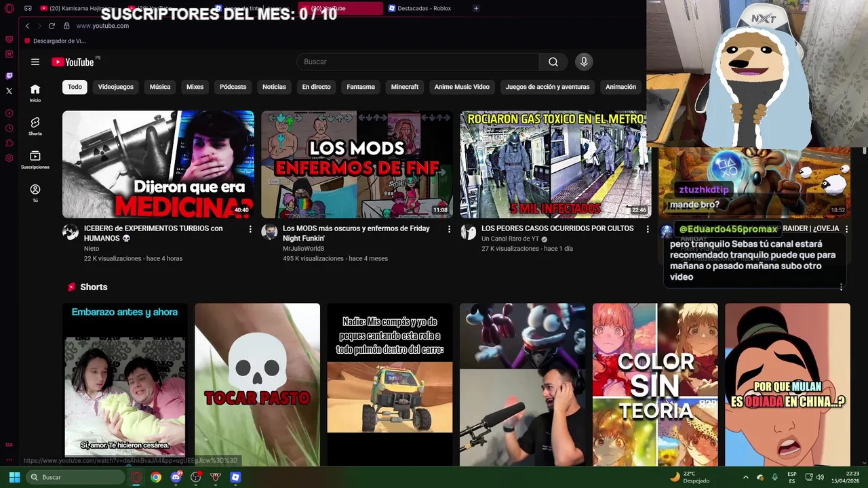The width and height of the screenshot is (868, 488).
Task: Open the POR QUE MULAN ES ODIADA Short
Action: [x=787, y=384]
